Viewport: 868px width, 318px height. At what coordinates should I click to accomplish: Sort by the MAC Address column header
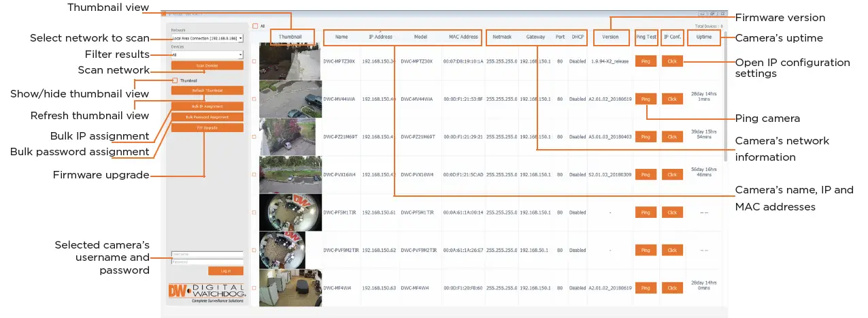click(463, 37)
